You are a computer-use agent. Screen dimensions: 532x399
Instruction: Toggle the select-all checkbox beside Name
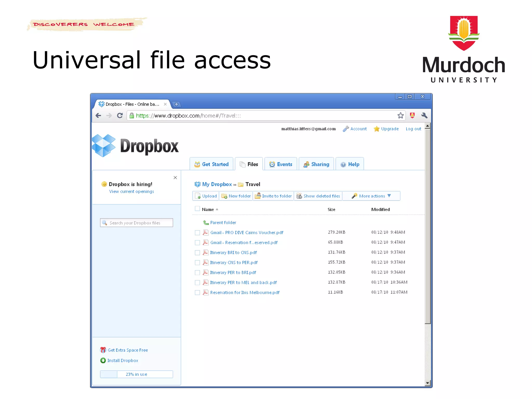click(x=197, y=209)
